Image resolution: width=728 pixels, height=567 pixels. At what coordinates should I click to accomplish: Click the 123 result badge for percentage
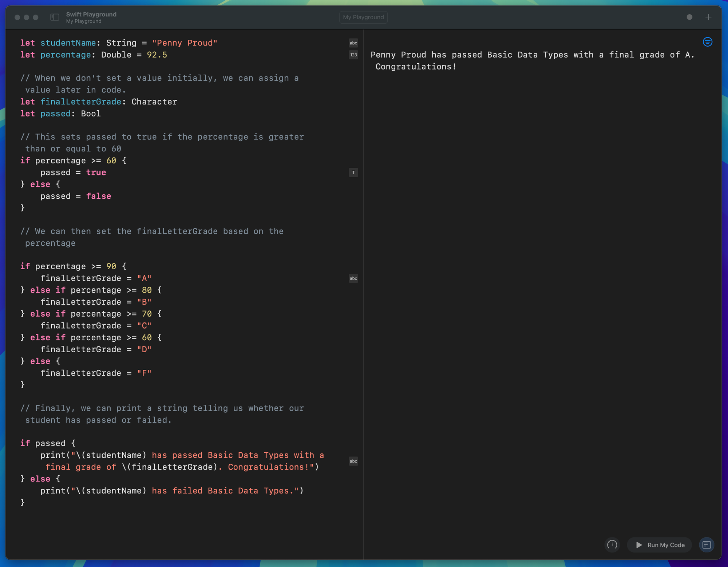[353, 55]
